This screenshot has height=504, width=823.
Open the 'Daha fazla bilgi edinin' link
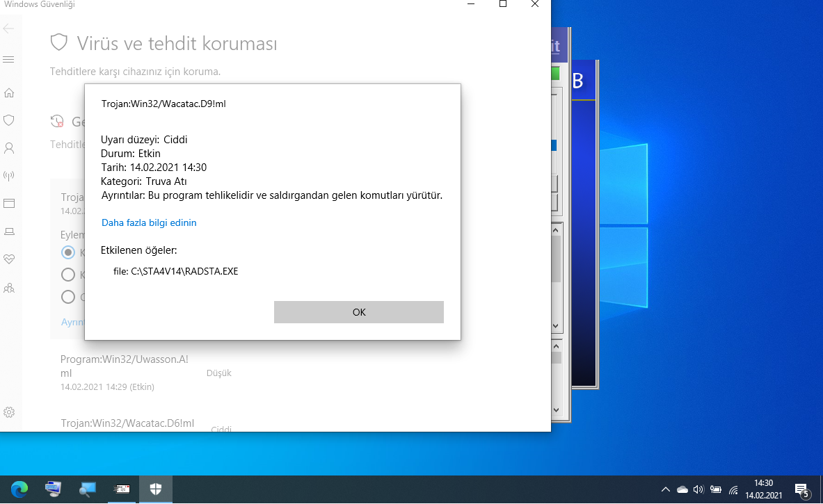click(x=149, y=223)
